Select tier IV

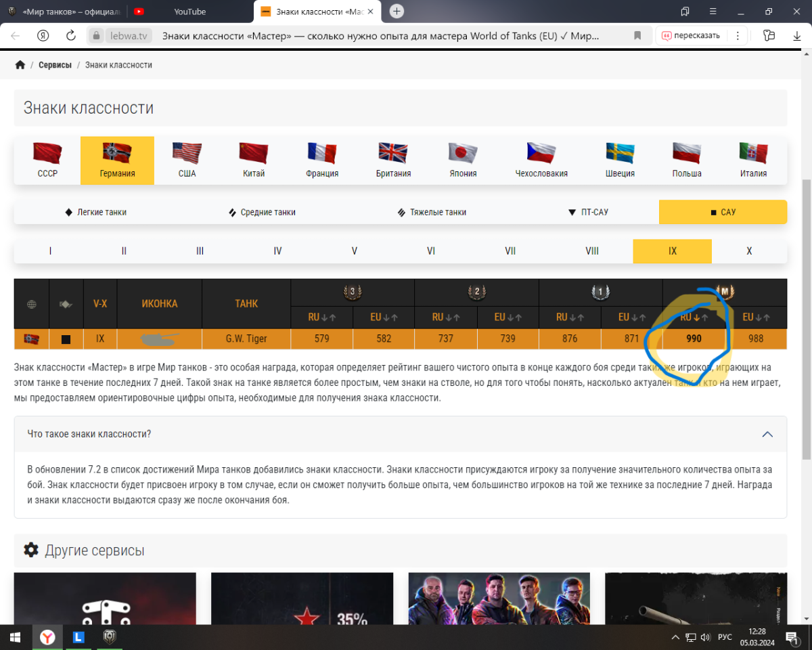(277, 251)
